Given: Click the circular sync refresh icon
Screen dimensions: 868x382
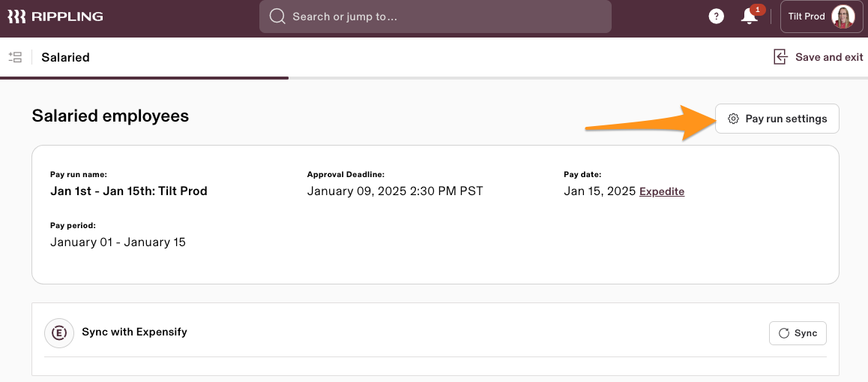Looking at the screenshot, I should click(784, 333).
